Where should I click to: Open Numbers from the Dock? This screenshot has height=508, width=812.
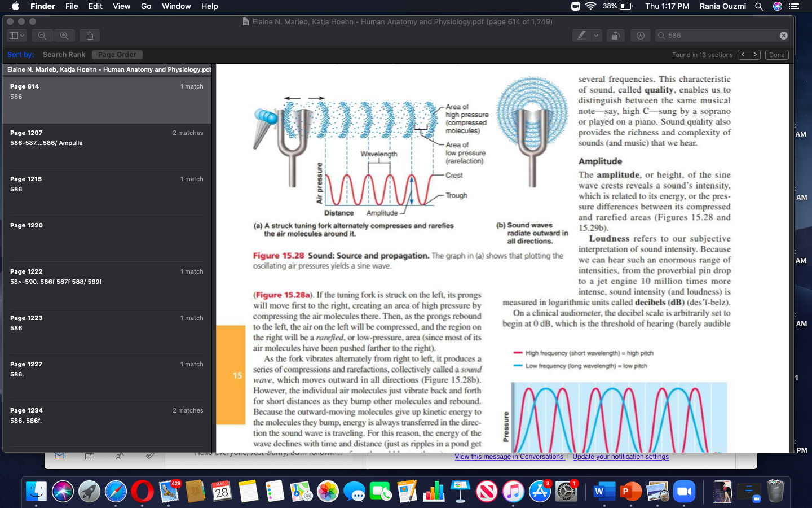click(x=434, y=492)
